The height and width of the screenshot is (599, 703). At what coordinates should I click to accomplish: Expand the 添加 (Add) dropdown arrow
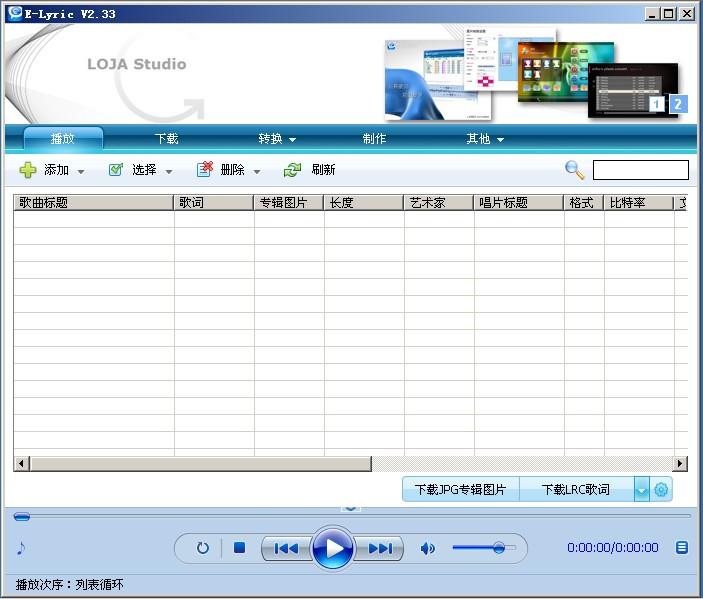(81, 171)
